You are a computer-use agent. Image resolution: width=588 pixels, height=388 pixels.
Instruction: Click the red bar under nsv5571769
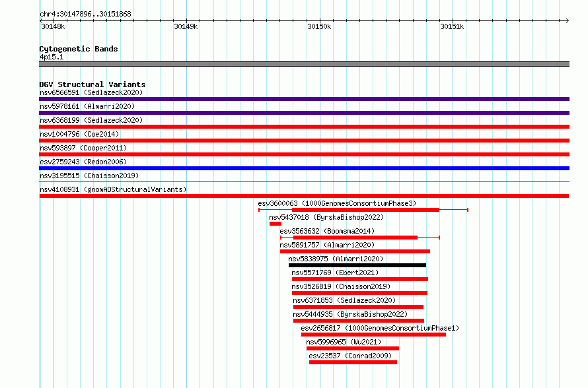[x=360, y=279]
